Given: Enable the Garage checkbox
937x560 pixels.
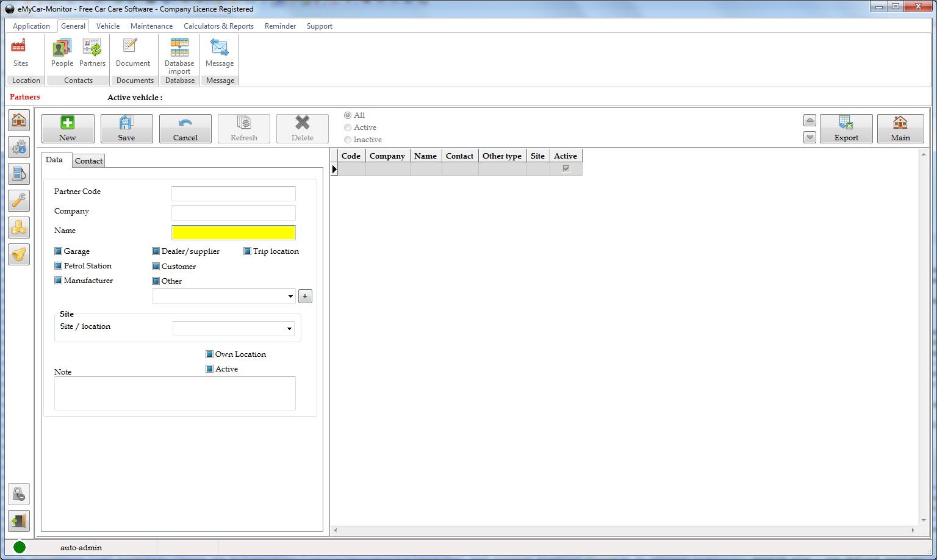Looking at the screenshot, I should 59,251.
